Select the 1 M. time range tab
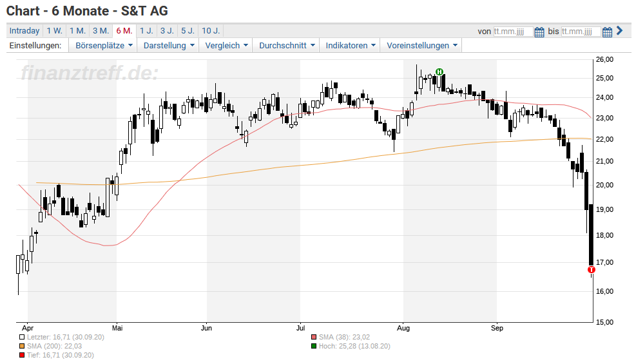The height and width of the screenshot is (364, 636). pos(77,31)
